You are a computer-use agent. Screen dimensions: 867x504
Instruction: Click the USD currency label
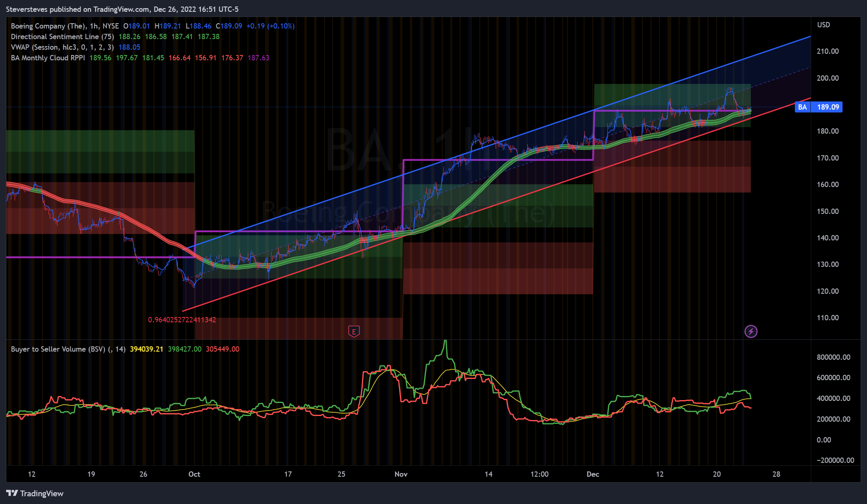click(823, 25)
